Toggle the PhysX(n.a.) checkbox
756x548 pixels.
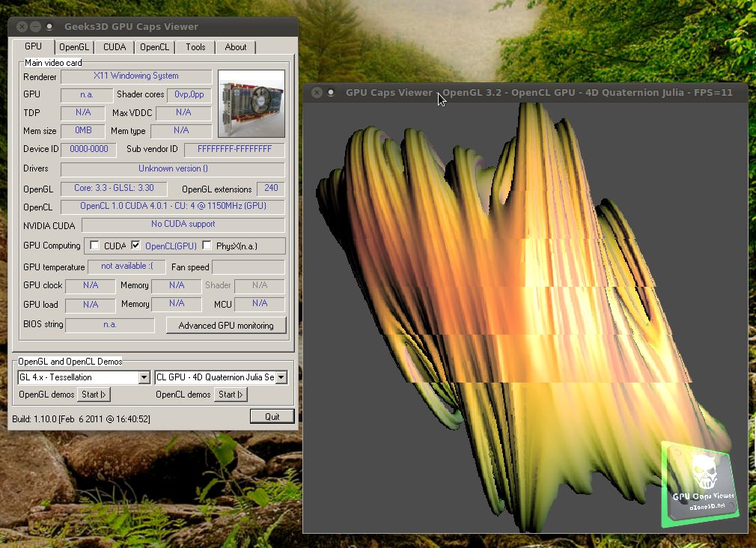pos(207,246)
